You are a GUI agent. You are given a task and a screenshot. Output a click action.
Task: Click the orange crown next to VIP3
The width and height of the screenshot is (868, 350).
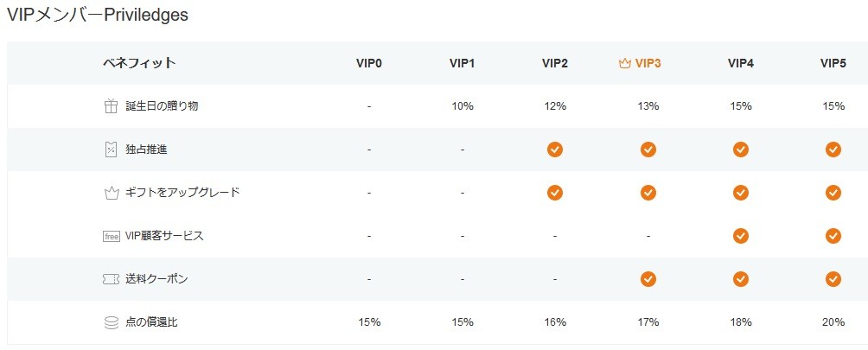click(625, 63)
